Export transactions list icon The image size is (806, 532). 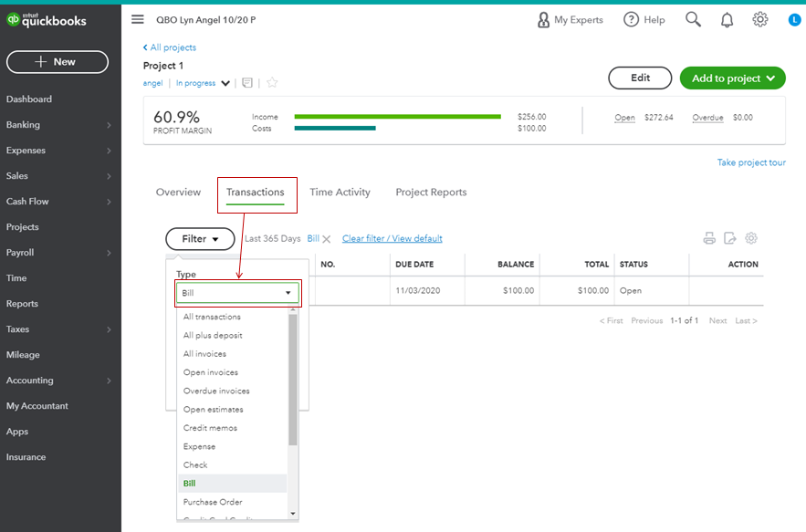(x=730, y=238)
